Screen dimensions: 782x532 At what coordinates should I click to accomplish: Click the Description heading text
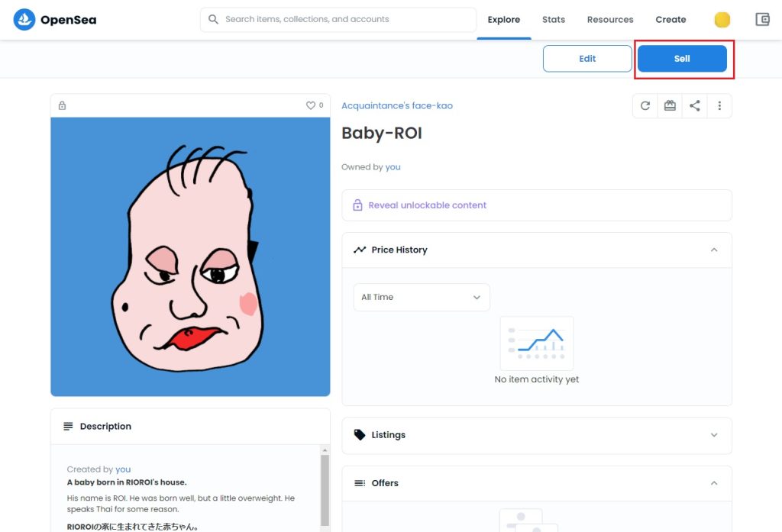(105, 427)
